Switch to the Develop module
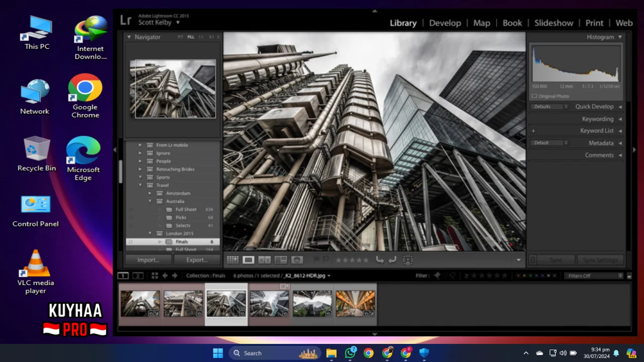Screen dimensions: 644x362 pos(445,23)
